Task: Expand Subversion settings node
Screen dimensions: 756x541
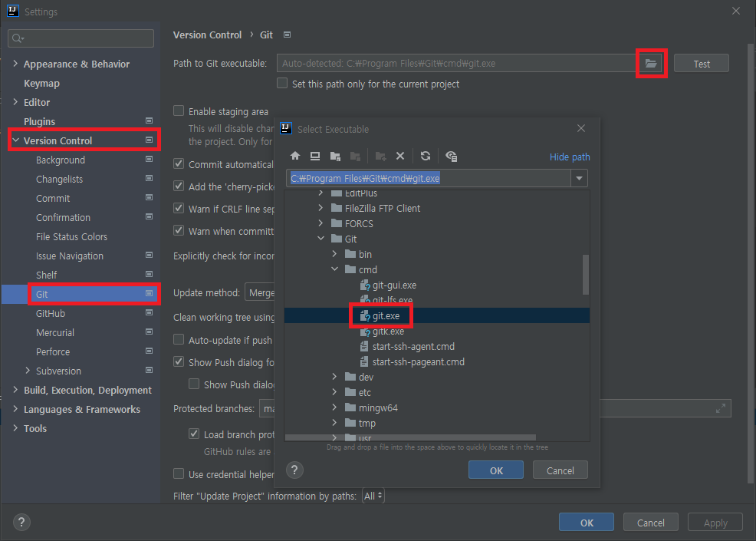Action: click(x=28, y=370)
